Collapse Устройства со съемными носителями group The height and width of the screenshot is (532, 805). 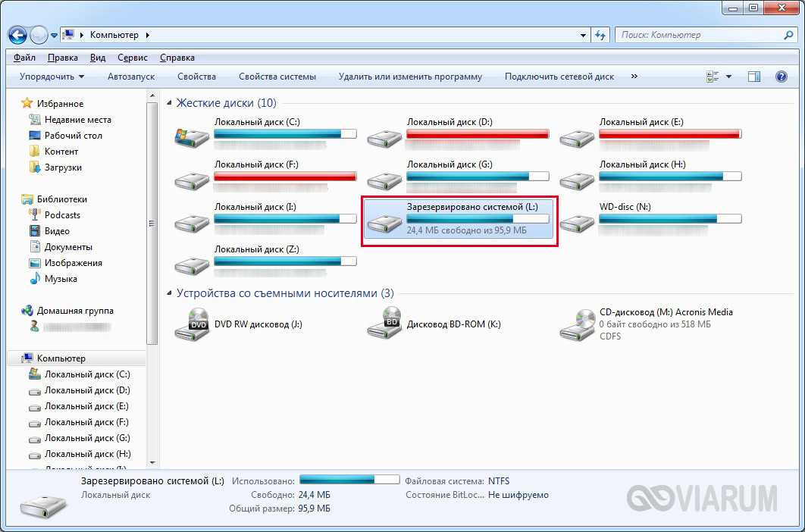pos(170,294)
